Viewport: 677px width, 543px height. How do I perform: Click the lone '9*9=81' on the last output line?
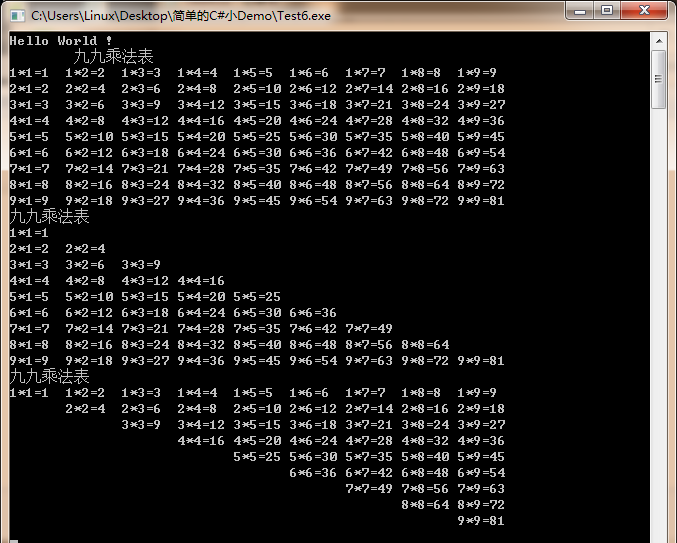coord(481,521)
